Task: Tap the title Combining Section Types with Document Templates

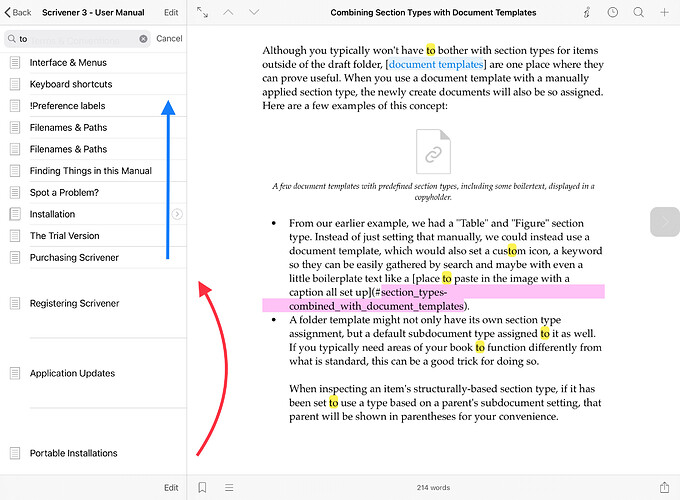Action: click(x=433, y=13)
